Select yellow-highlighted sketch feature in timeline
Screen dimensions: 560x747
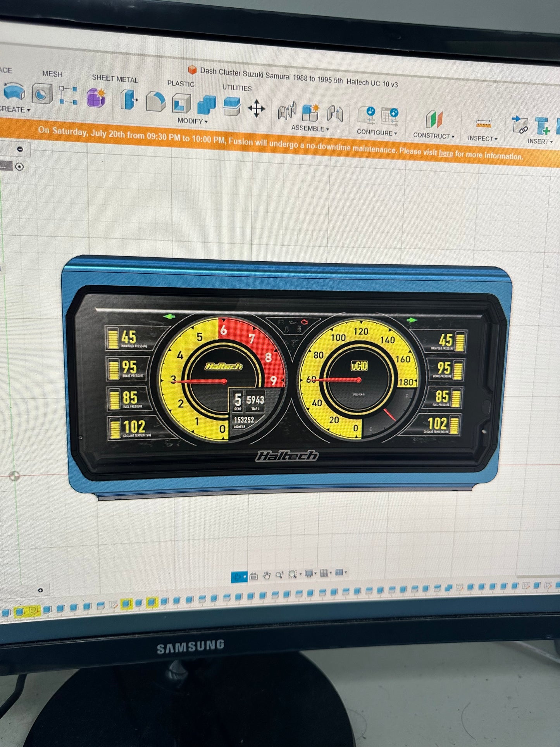[x=34, y=611]
